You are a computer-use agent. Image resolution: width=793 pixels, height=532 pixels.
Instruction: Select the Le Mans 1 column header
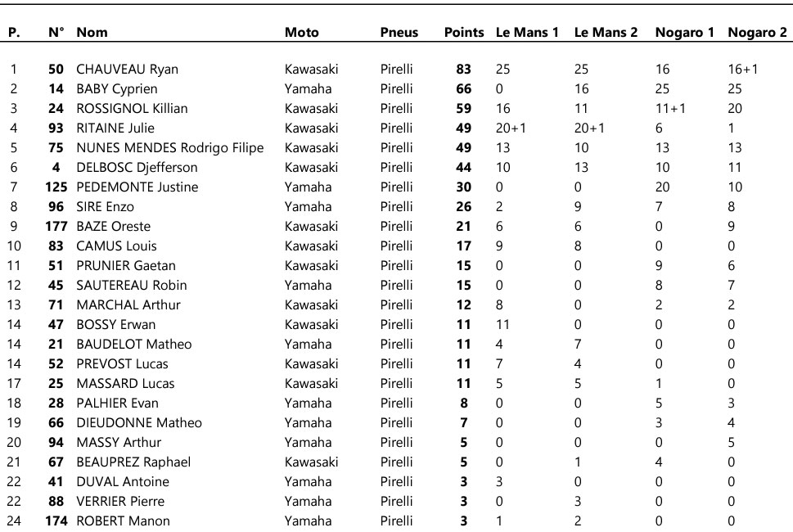(x=527, y=33)
